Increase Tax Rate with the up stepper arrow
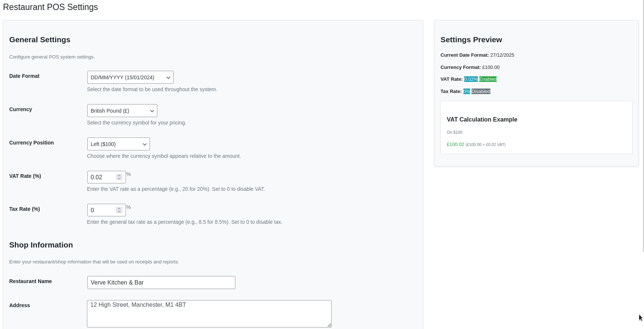The width and height of the screenshot is (644, 329). click(x=119, y=208)
